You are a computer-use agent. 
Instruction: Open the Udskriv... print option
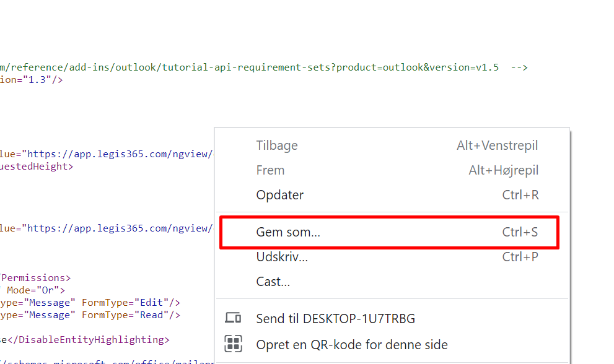282,257
